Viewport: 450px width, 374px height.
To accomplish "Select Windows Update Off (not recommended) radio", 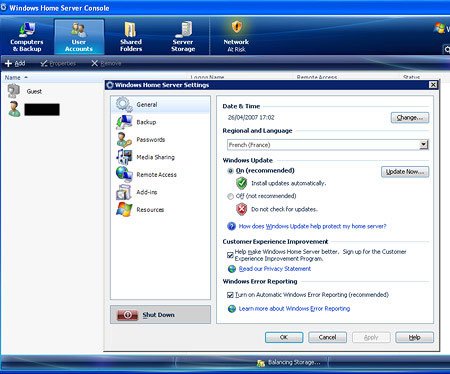I will tap(230, 196).
